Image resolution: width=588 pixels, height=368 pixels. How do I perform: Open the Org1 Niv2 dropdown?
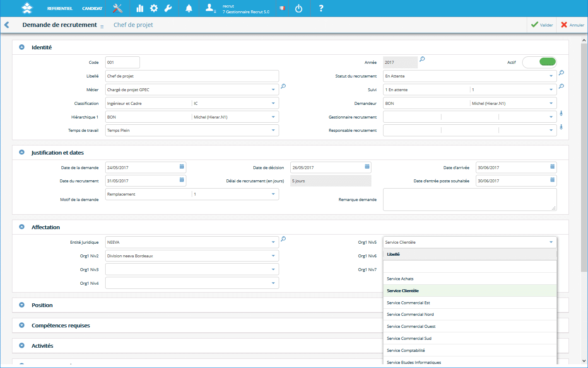click(x=273, y=256)
